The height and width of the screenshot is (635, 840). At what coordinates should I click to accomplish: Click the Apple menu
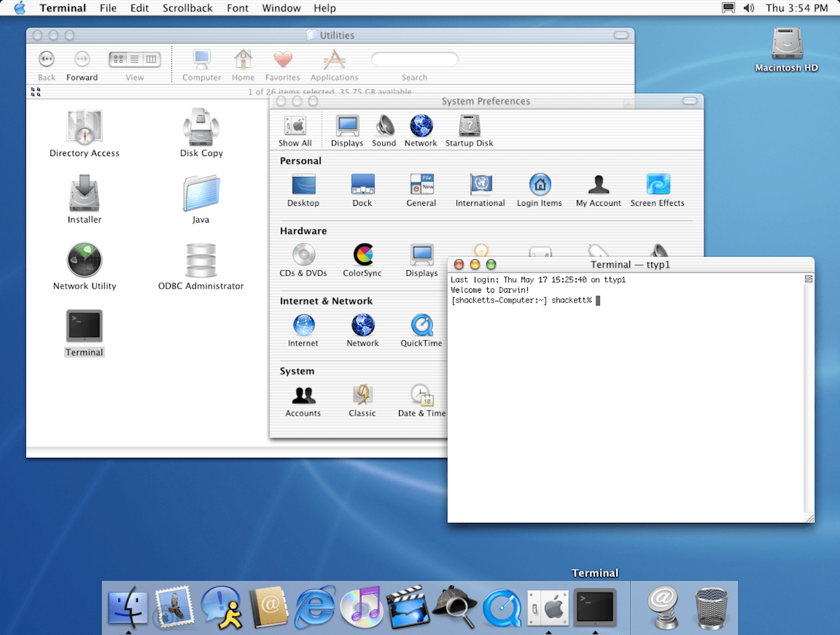point(19,8)
